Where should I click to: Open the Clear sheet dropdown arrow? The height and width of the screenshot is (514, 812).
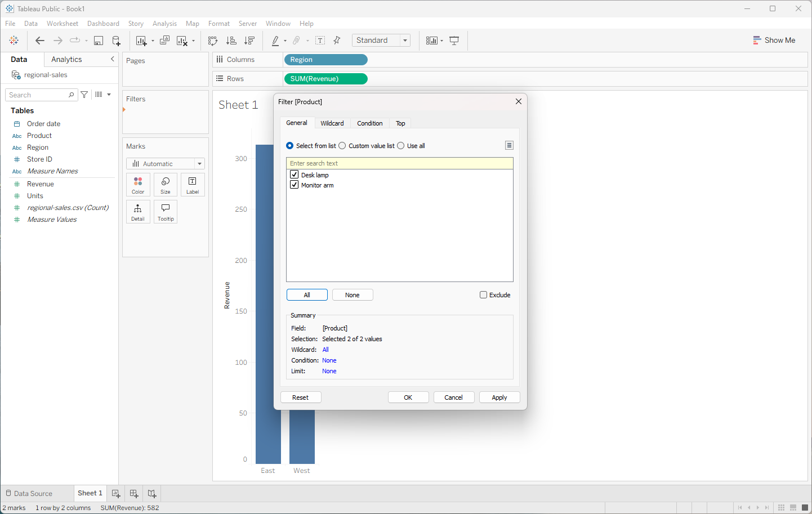click(193, 41)
